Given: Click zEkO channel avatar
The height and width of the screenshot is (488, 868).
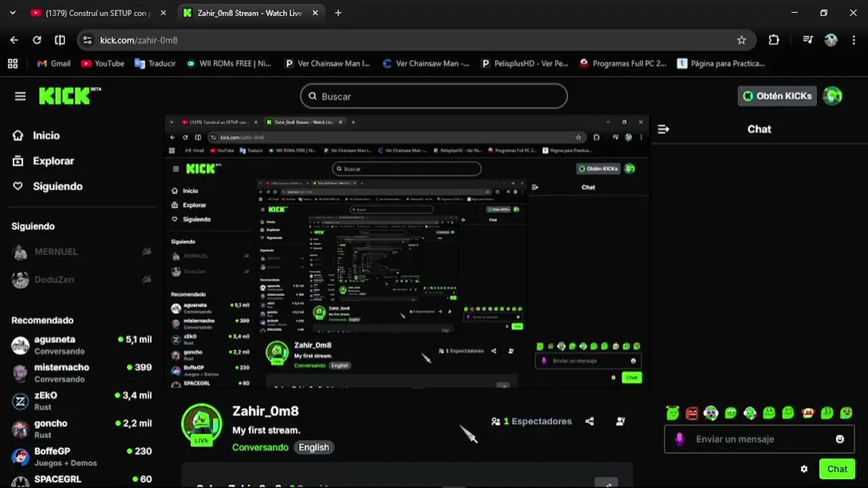Looking at the screenshot, I should [20, 401].
